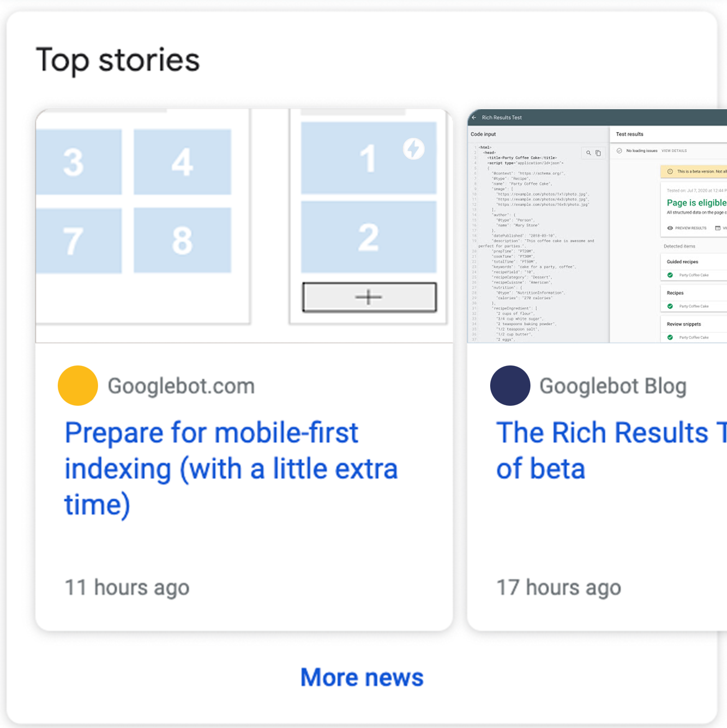Click View Details next to No loading issues
This screenshot has width=727, height=728.
(x=674, y=151)
